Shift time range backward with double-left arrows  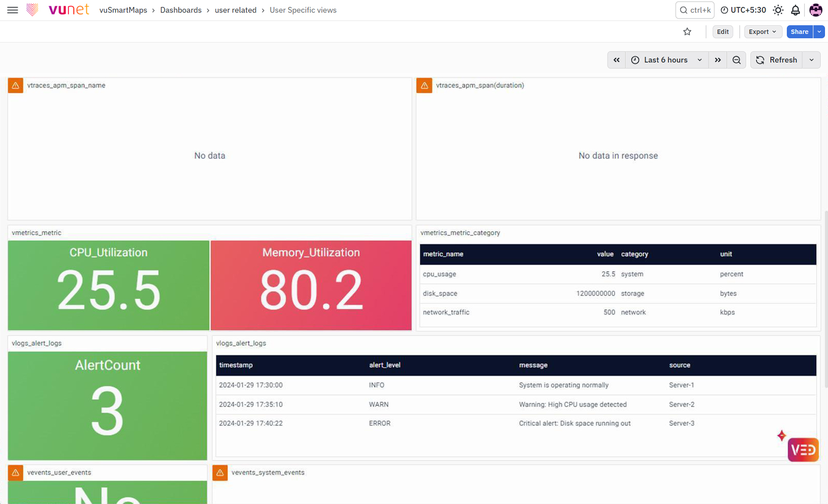[x=616, y=60]
